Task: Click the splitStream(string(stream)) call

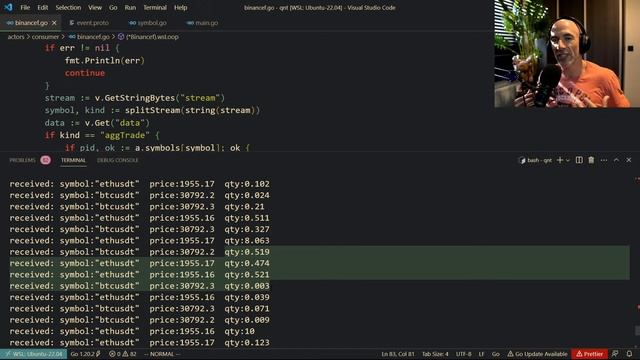Action: [x=192, y=110]
